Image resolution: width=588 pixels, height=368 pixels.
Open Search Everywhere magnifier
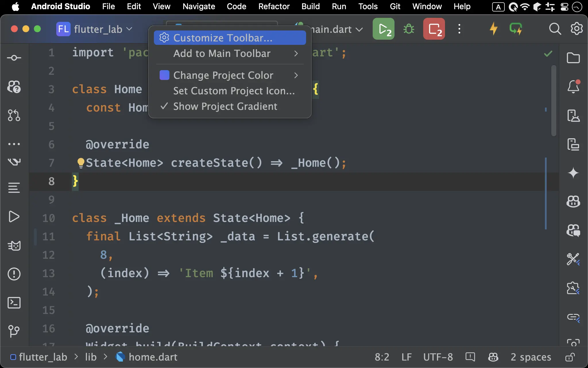(555, 29)
